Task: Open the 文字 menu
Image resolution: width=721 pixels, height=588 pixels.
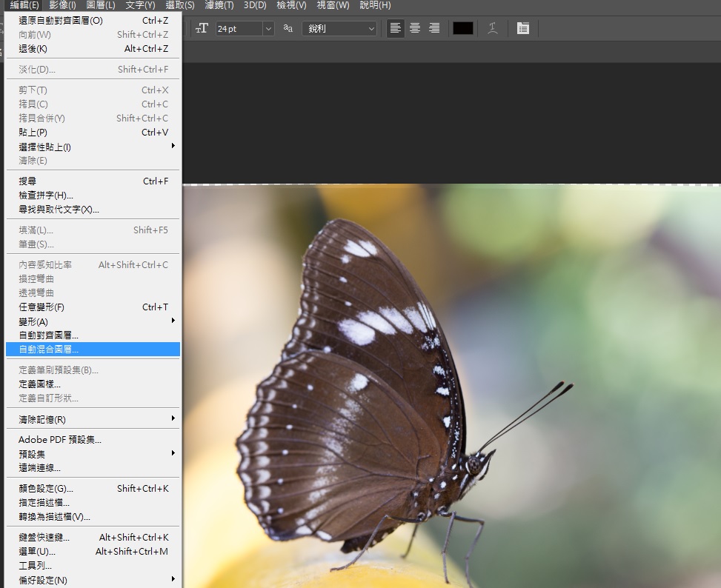Action: pos(140,5)
